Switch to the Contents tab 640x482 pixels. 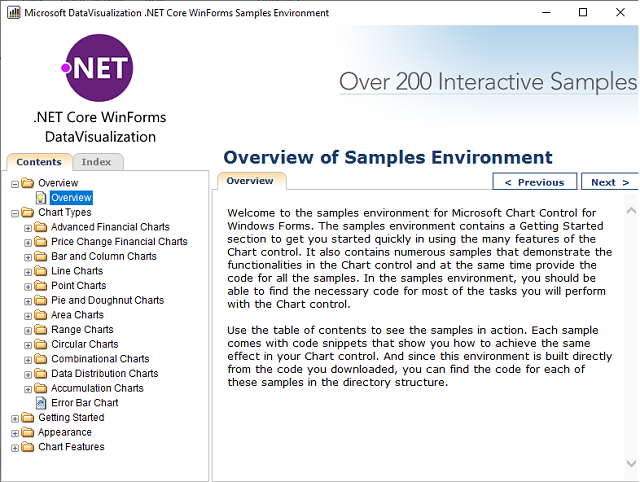coord(39,162)
